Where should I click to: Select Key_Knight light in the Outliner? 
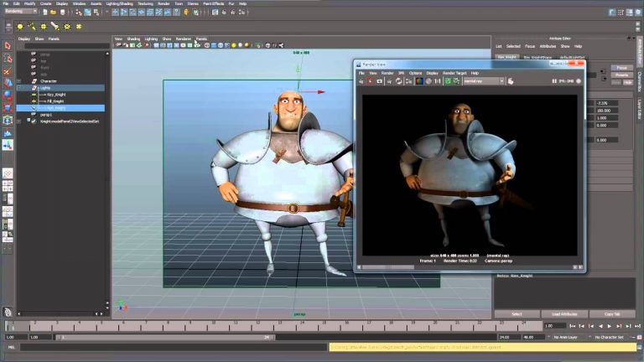56,95
